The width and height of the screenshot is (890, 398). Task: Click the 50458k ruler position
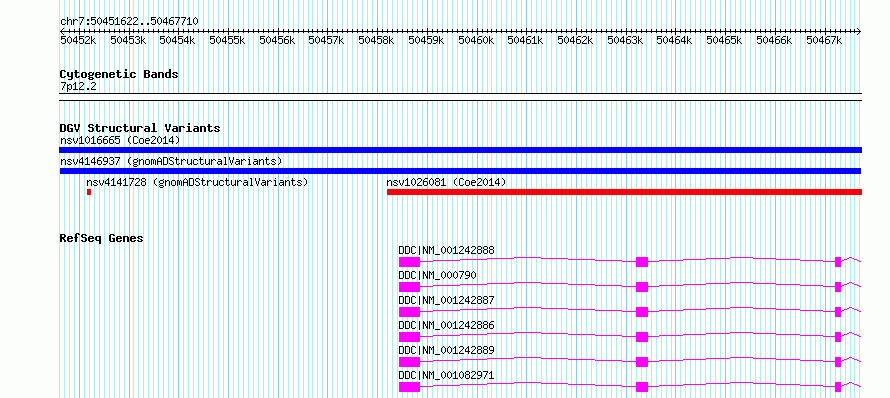[x=376, y=40]
